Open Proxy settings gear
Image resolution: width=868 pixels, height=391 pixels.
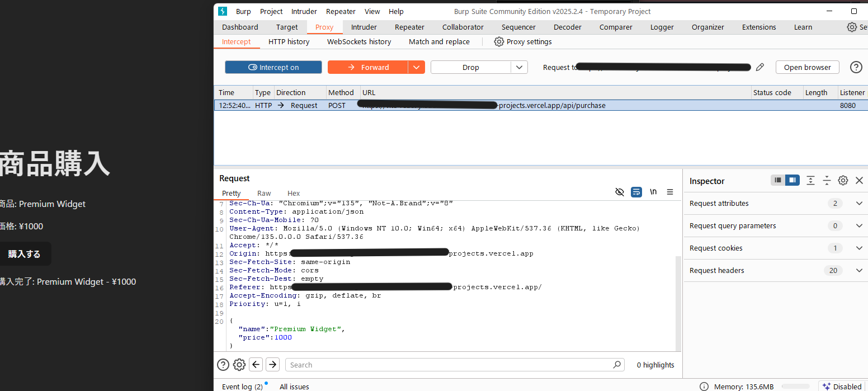[499, 41]
